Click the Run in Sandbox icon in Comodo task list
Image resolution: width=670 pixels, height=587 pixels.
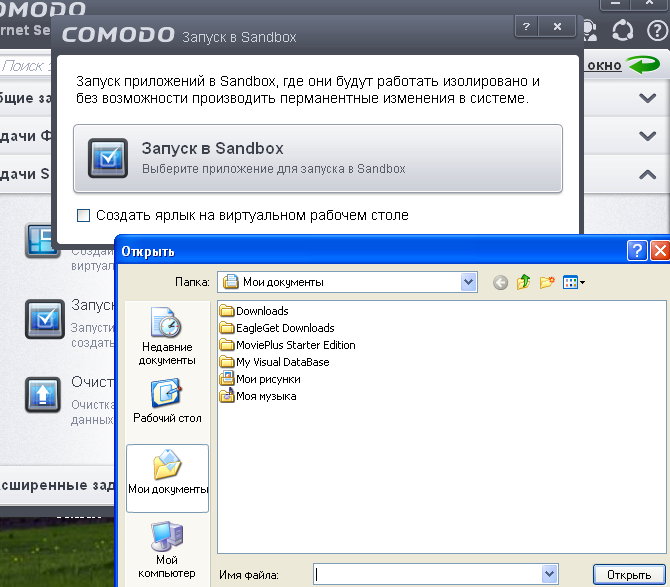45,319
